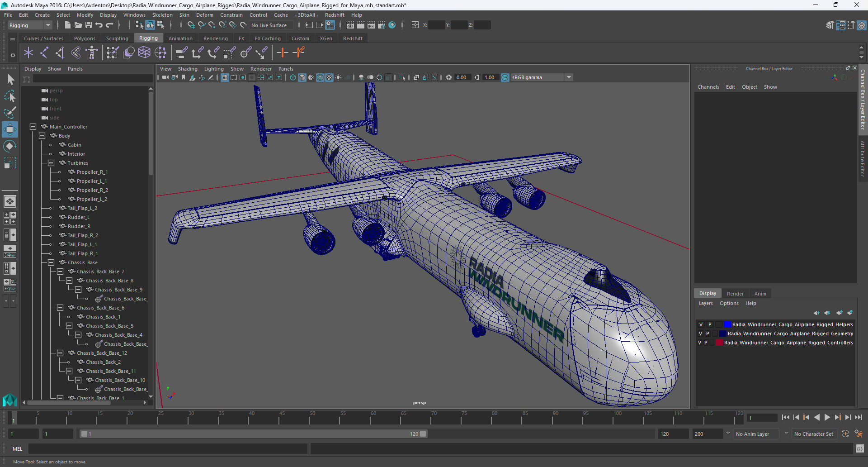Click the IPR render icon
Screen dimensions: 868x467
click(x=371, y=25)
